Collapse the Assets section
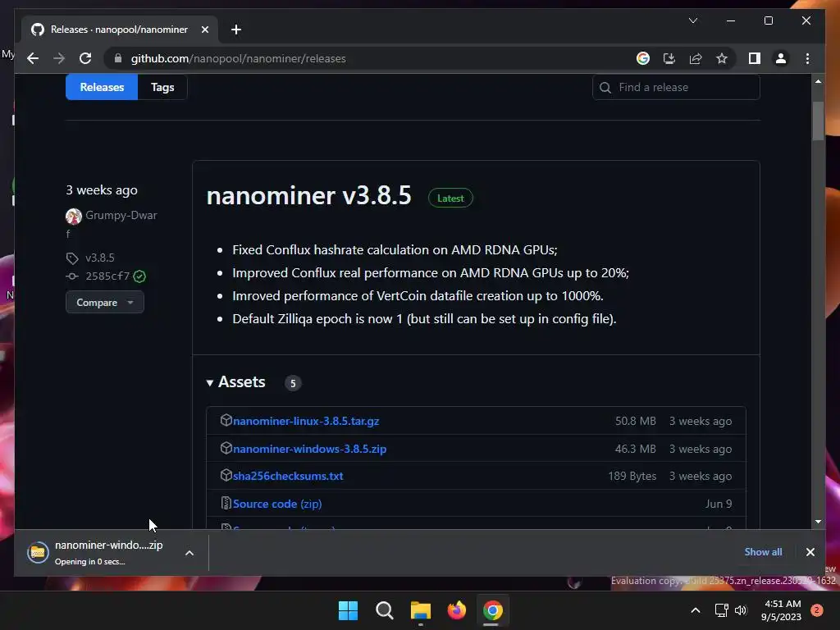Screen dimensions: 840x630 tap(235, 382)
